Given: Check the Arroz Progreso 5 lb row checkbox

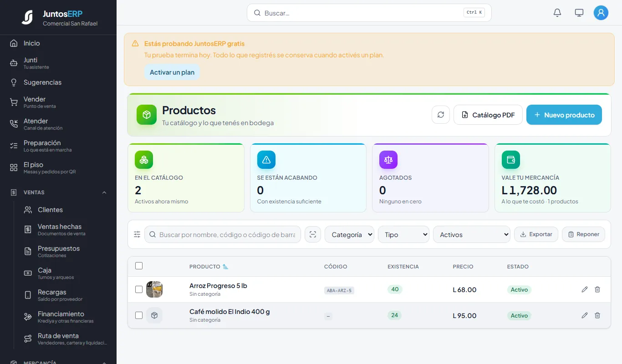Looking at the screenshot, I should pos(139,289).
